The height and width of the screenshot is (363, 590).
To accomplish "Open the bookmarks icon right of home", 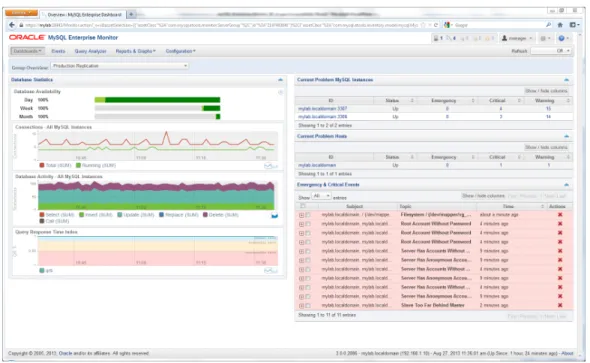I will [573, 25].
